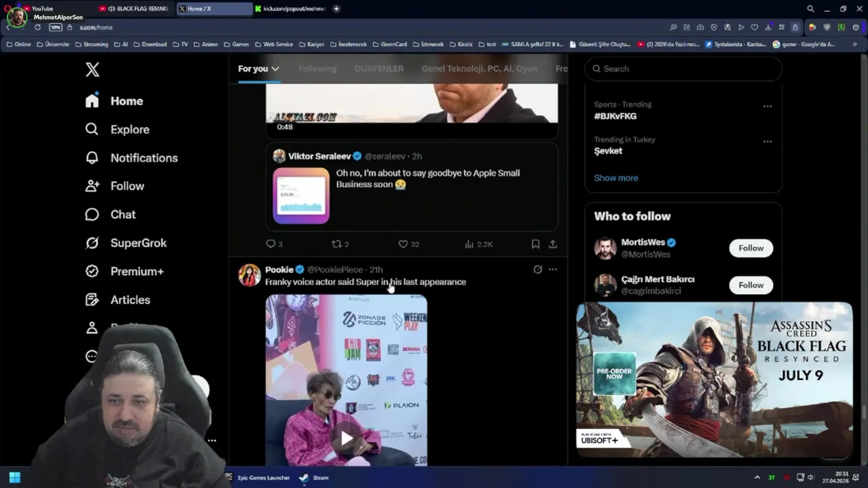Switch to kick.com popout browser tab

pos(292,9)
